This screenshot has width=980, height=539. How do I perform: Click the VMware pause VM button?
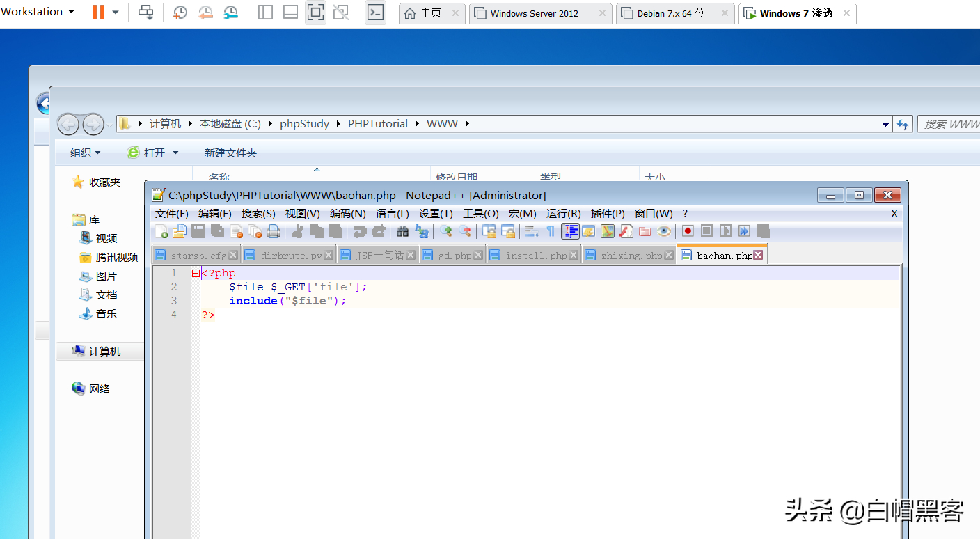[x=98, y=12]
